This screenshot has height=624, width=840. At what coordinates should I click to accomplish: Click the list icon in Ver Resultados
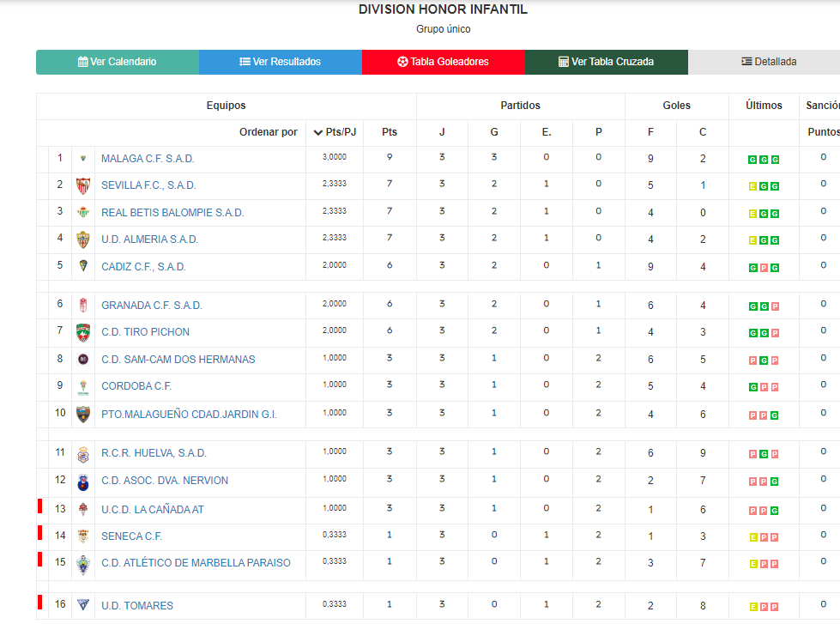pyautogui.click(x=245, y=62)
